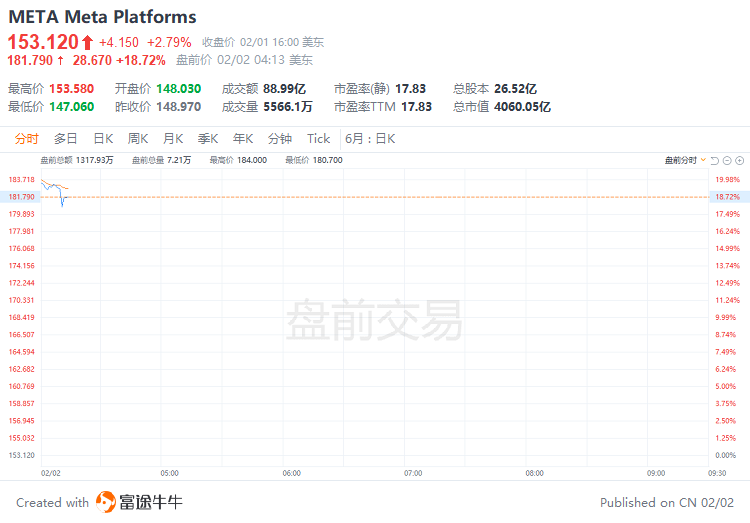Click the pre-market price 181.790
This screenshot has width=750, height=523.
point(30,60)
